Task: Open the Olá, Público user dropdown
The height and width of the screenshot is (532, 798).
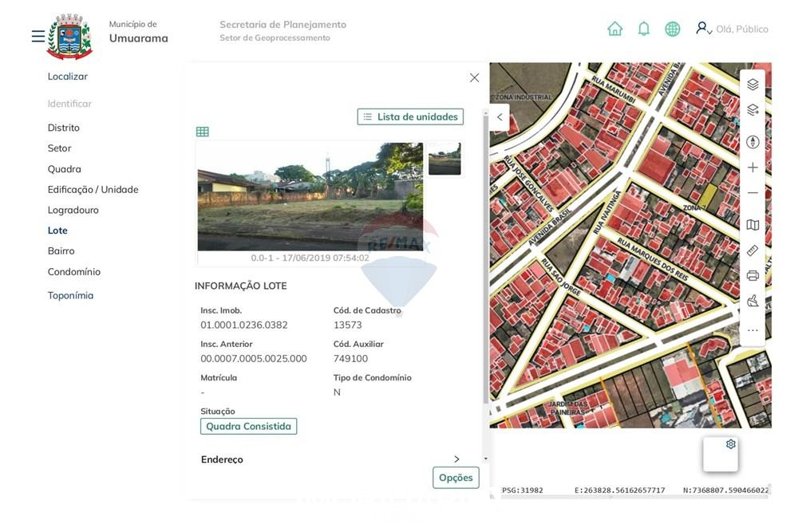Action: [x=732, y=29]
